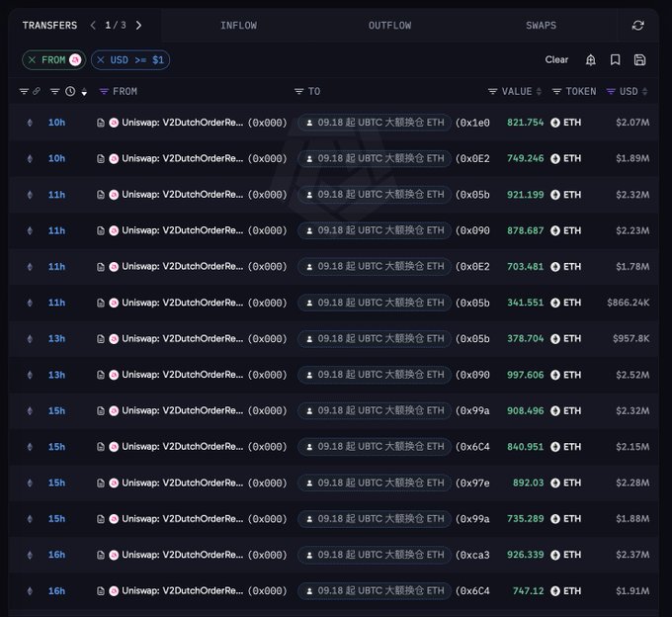Open recipient label in $1.89M row
The height and width of the screenshot is (617, 672).
point(375,158)
